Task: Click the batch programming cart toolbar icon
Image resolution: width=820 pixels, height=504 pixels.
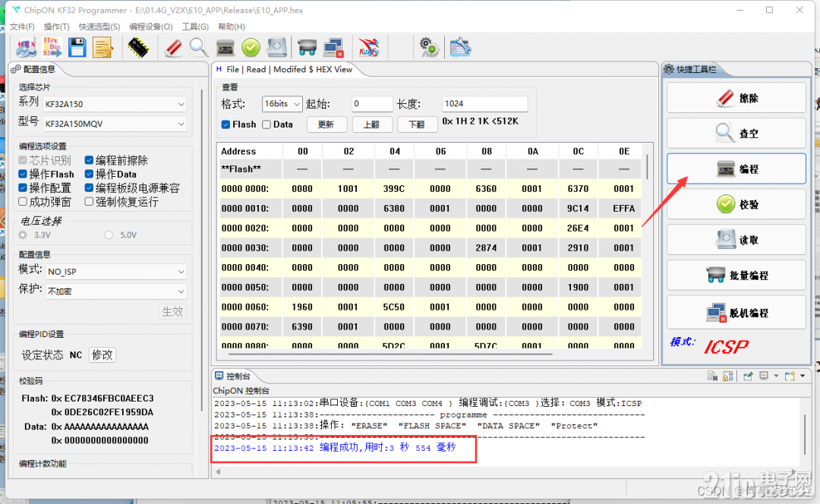Action: tap(307, 48)
